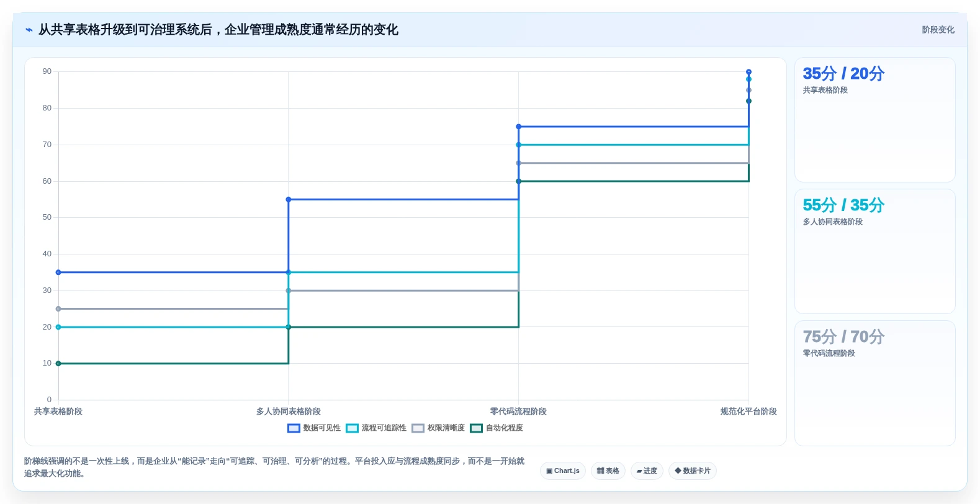The image size is (980, 504).
Task: Click the 阶段变化 label in header
Action: tap(938, 30)
